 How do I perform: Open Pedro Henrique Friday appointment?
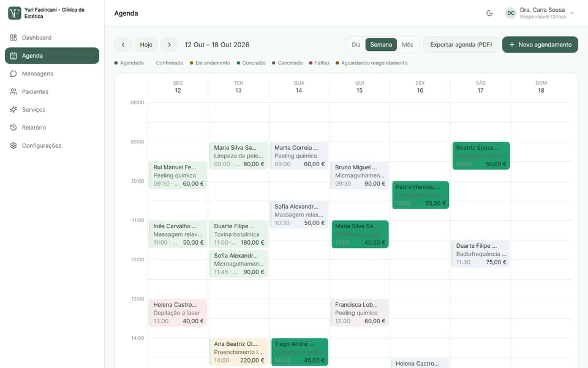point(420,195)
